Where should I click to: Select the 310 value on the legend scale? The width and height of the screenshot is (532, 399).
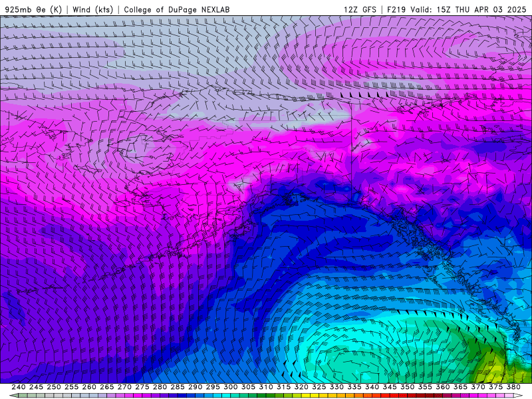click(x=265, y=387)
